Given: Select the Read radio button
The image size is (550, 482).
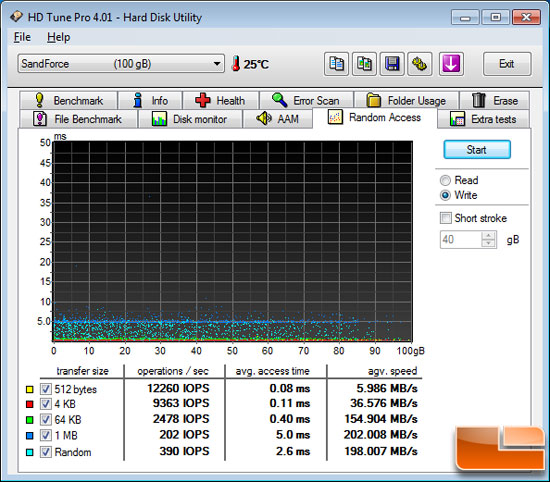Looking at the screenshot, I should [x=445, y=180].
